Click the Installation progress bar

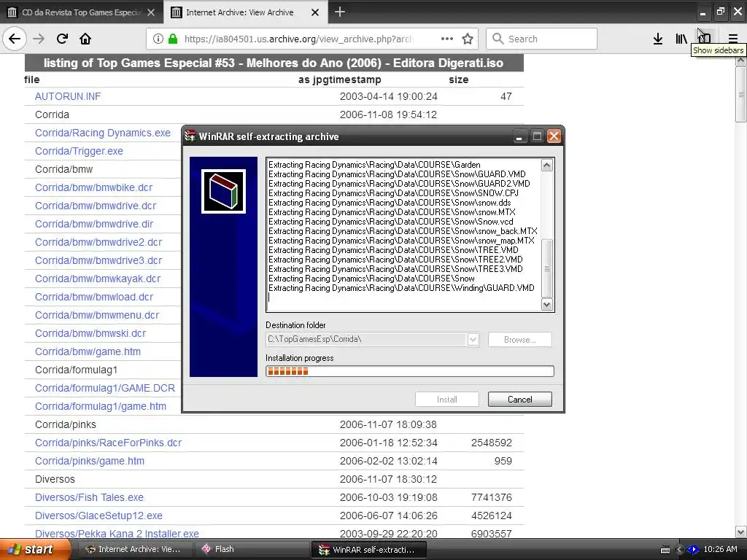(x=410, y=371)
